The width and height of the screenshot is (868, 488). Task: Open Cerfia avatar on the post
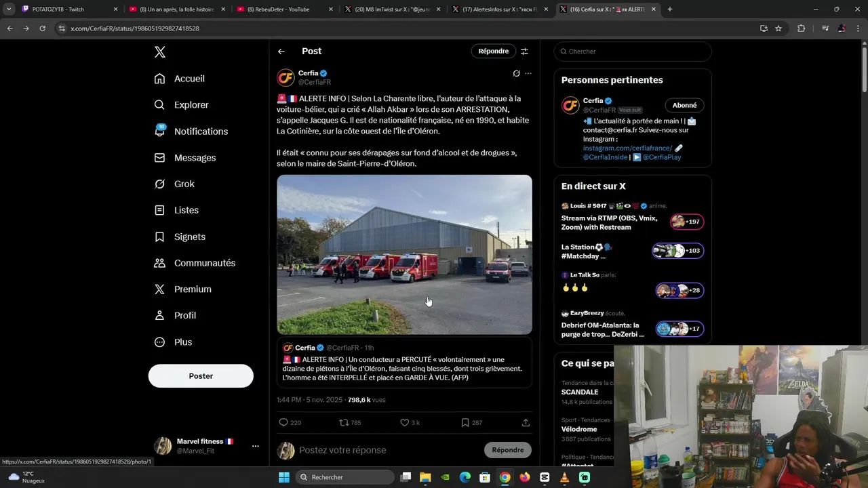[285, 77]
